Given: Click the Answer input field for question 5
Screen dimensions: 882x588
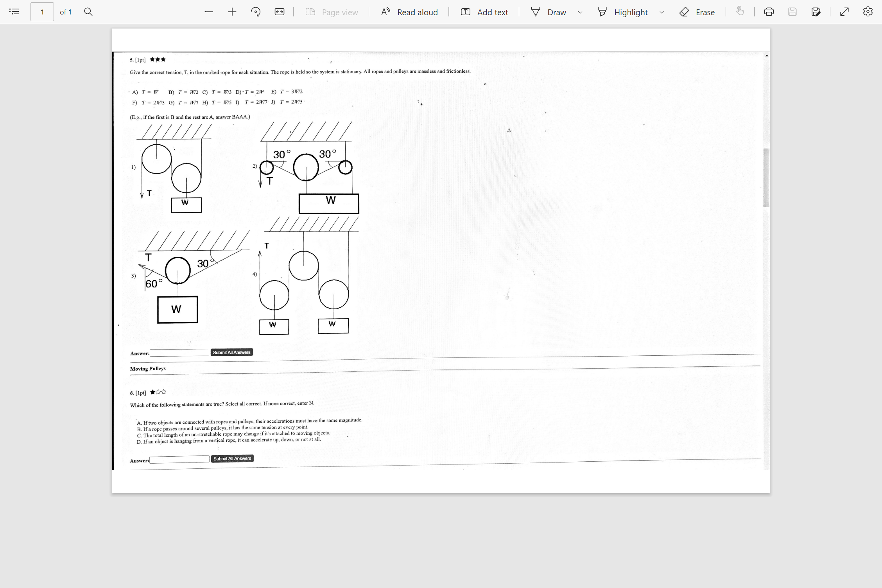Looking at the screenshot, I should pos(179,352).
